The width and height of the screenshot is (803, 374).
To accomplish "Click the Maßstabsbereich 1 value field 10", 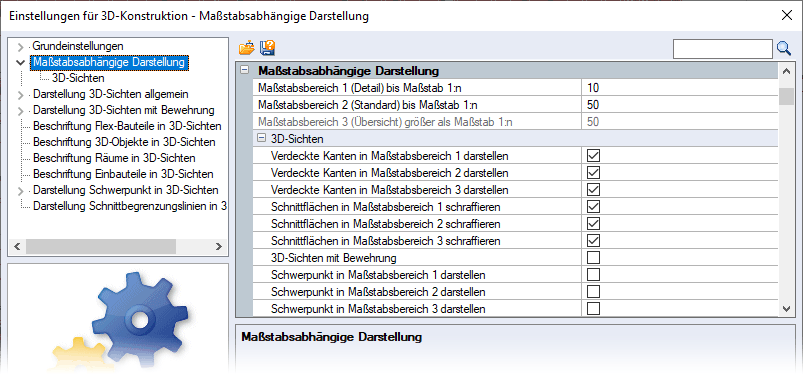I will [x=680, y=88].
